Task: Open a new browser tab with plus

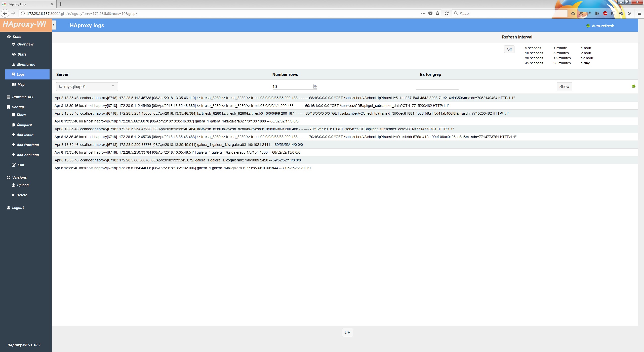Action: [61, 4]
